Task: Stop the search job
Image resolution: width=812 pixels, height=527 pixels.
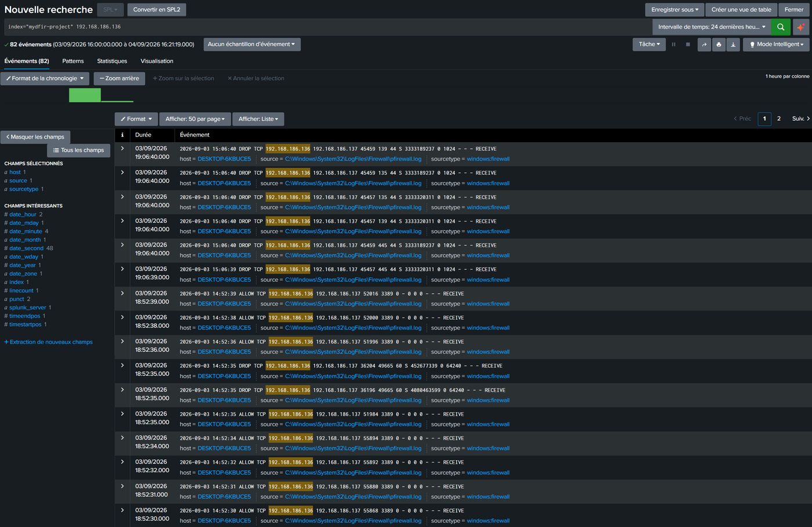Action: click(x=688, y=45)
